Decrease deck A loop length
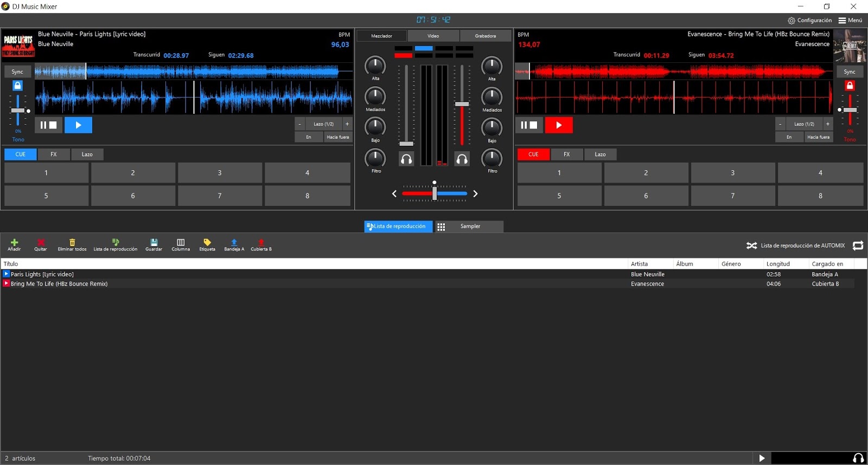Image resolution: width=868 pixels, height=465 pixels. 299,124
